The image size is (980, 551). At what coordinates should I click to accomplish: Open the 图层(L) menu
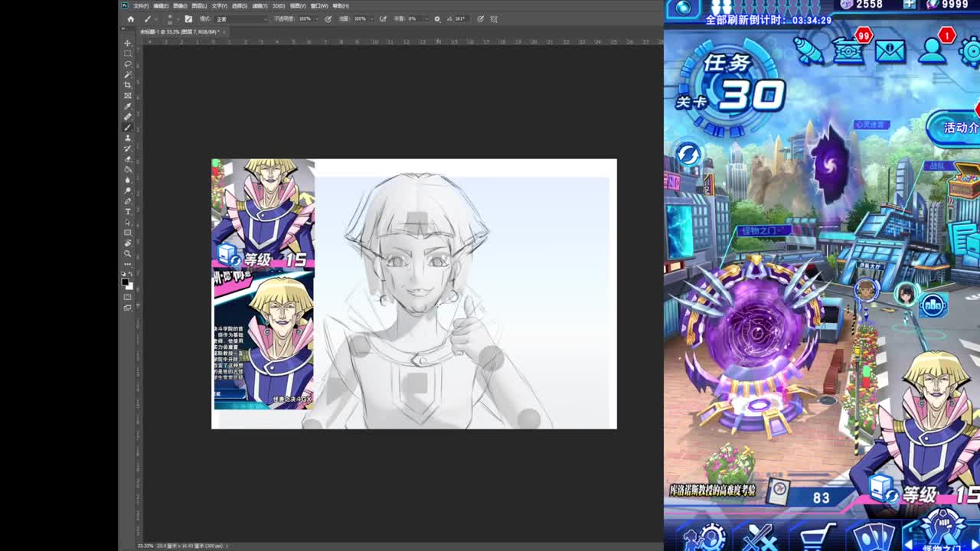tap(199, 5)
